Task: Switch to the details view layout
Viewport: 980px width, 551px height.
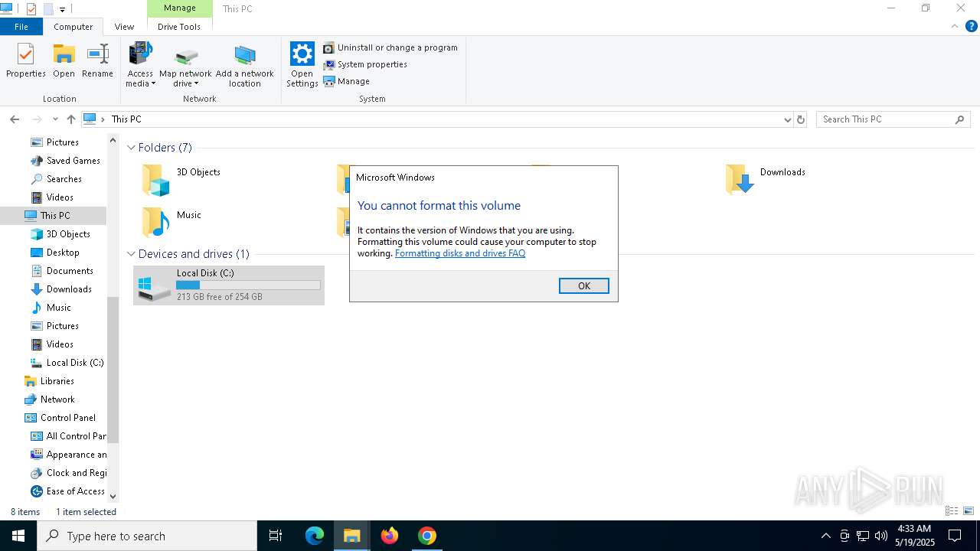Action: [952, 511]
